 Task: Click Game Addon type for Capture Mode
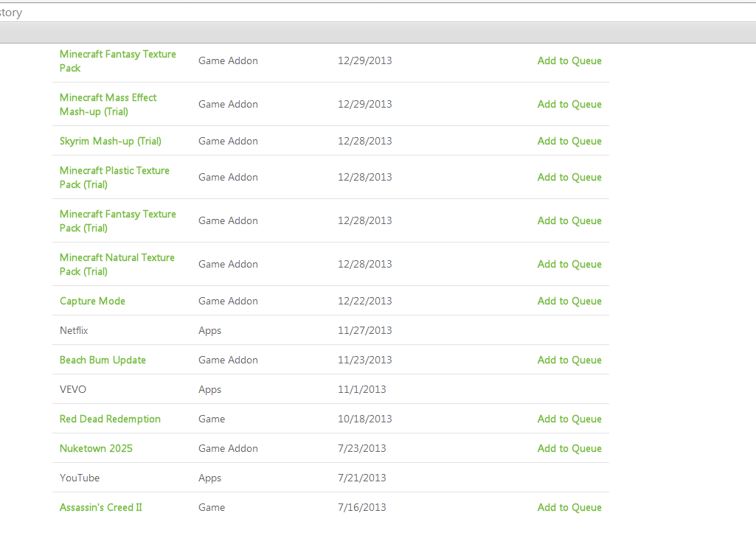pyautogui.click(x=228, y=301)
